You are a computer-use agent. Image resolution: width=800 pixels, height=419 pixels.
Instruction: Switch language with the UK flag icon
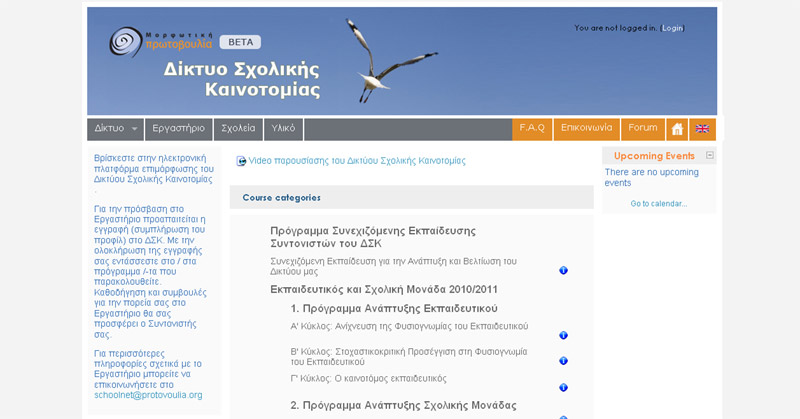(x=702, y=129)
